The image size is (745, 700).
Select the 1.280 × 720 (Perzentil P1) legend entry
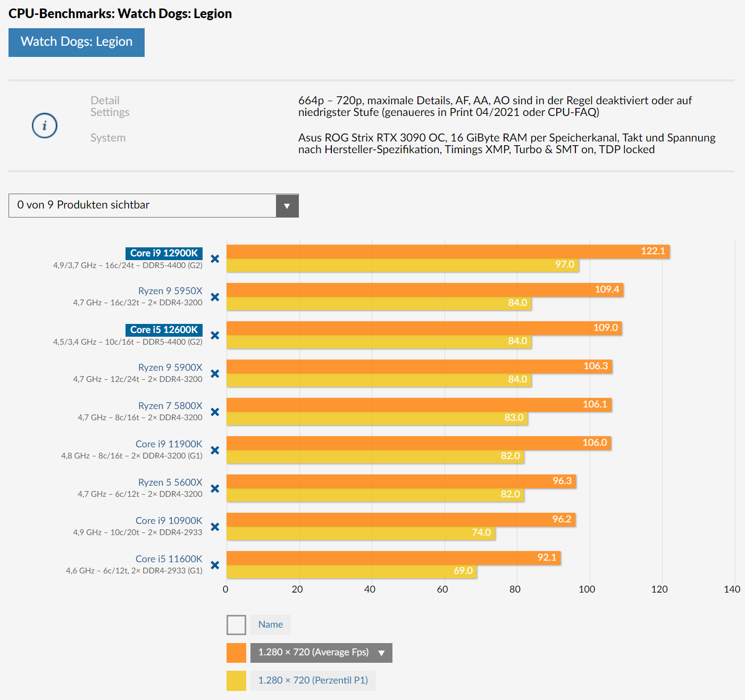[313, 681]
